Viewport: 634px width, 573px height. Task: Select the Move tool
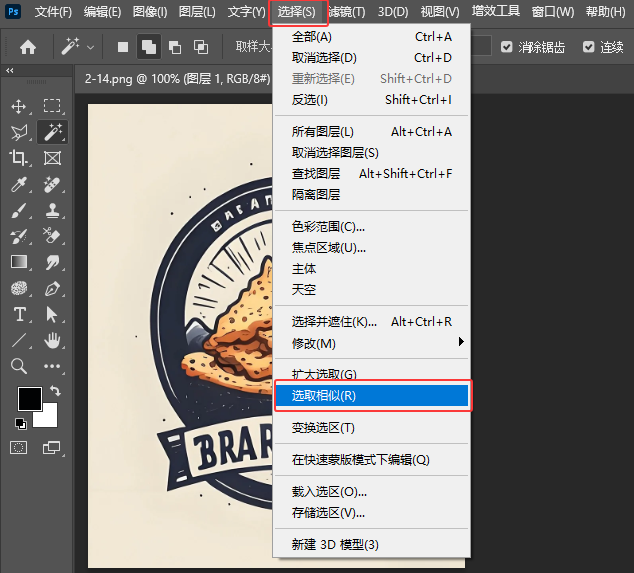(19, 107)
